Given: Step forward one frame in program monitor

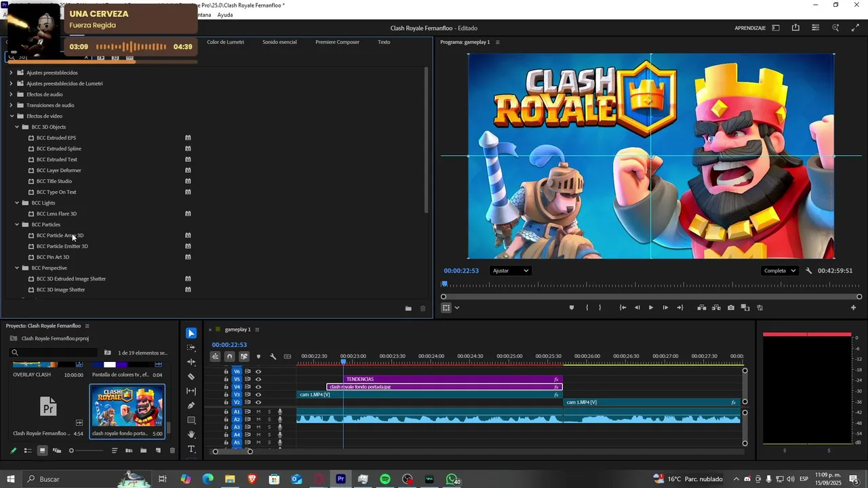Looking at the screenshot, I should [665, 308].
